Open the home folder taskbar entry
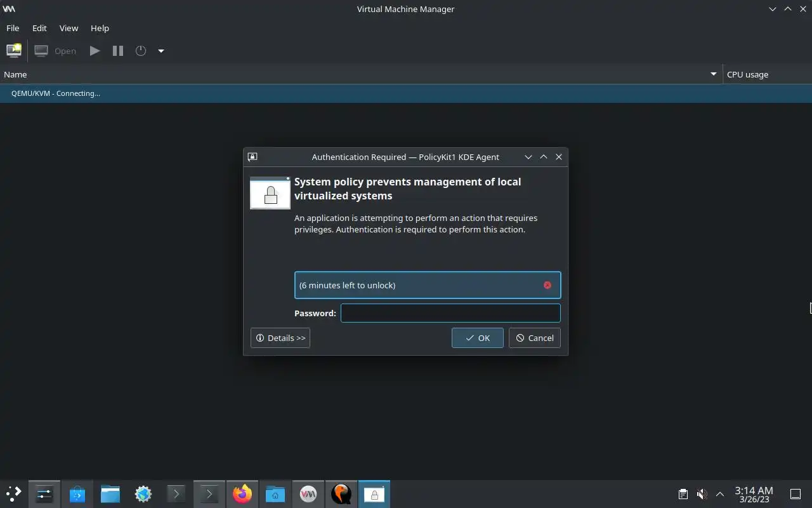Screen dimensions: 812x508 pos(275,494)
